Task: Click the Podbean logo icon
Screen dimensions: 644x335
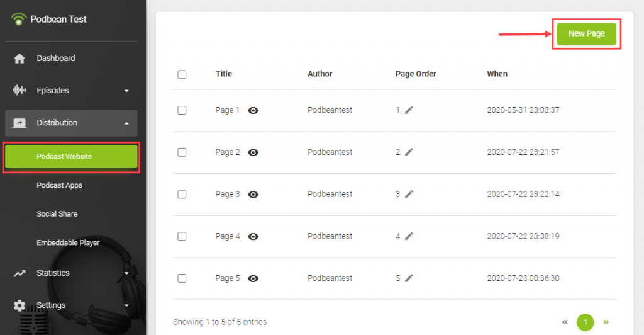Action: pos(19,19)
